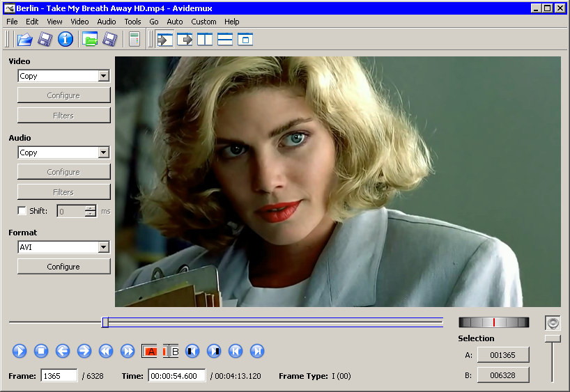Click the vertical volume slider handle
Screen dimensions: 570x392
[553, 339]
